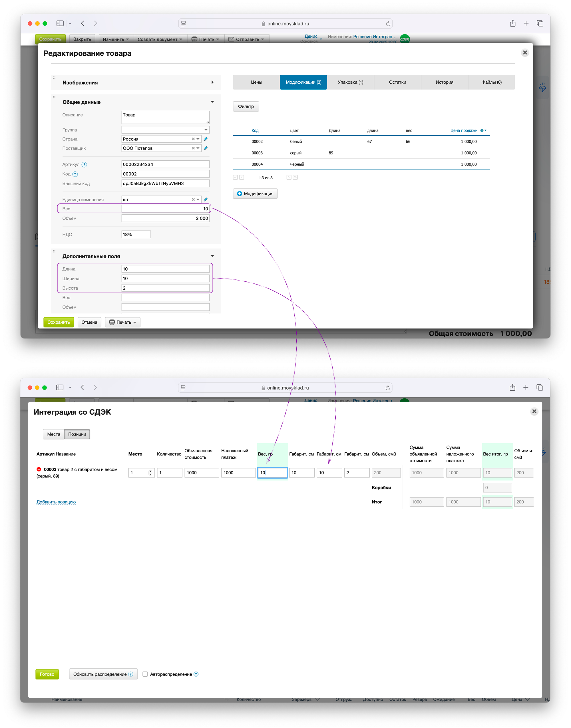Switch to the Остатки tab
This screenshot has height=728, width=571.
[397, 82]
